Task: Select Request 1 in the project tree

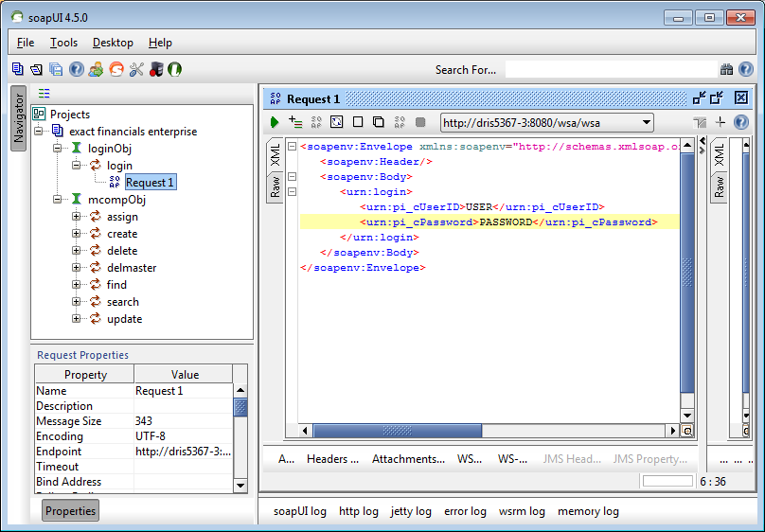Action: click(x=150, y=183)
